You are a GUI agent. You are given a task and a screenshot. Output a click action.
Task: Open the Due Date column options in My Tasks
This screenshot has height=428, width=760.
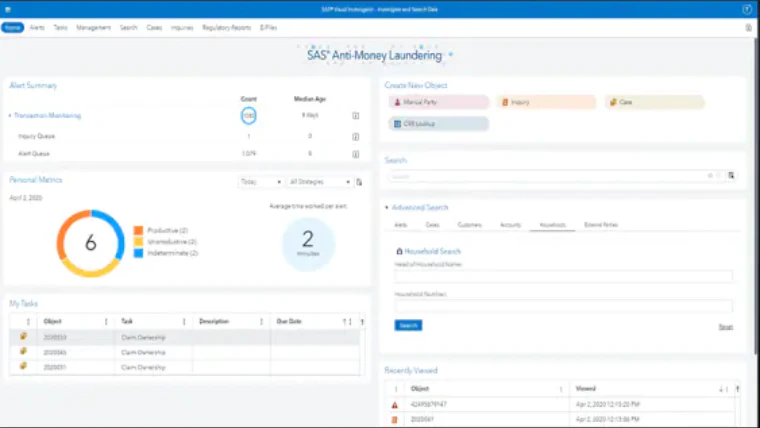tap(350, 322)
